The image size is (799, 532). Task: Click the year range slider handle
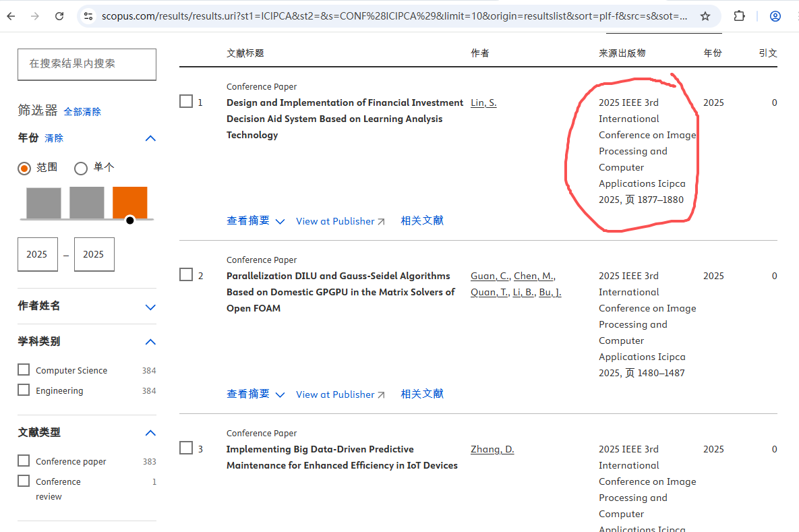tap(130, 220)
